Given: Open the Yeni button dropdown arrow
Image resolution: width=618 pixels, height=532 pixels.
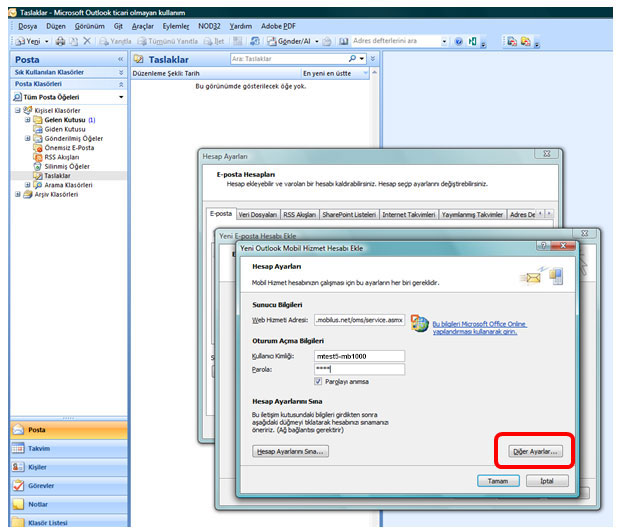Looking at the screenshot, I should click(x=47, y=41).
